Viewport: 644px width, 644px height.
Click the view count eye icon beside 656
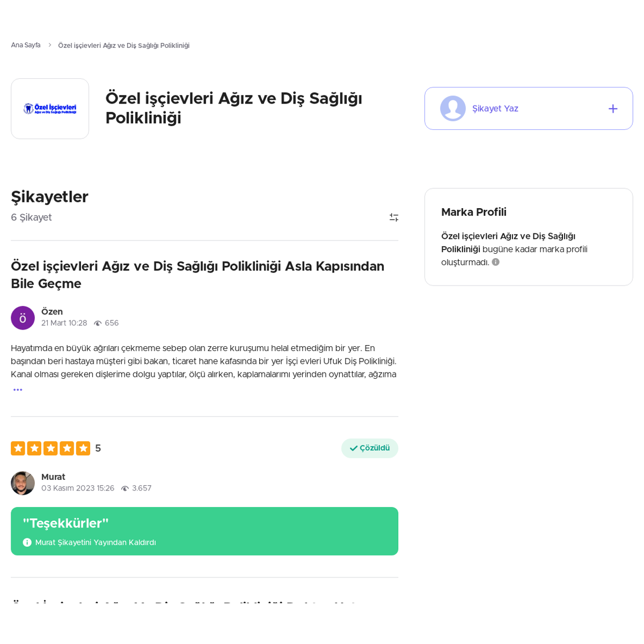click(x=98, y=324)
